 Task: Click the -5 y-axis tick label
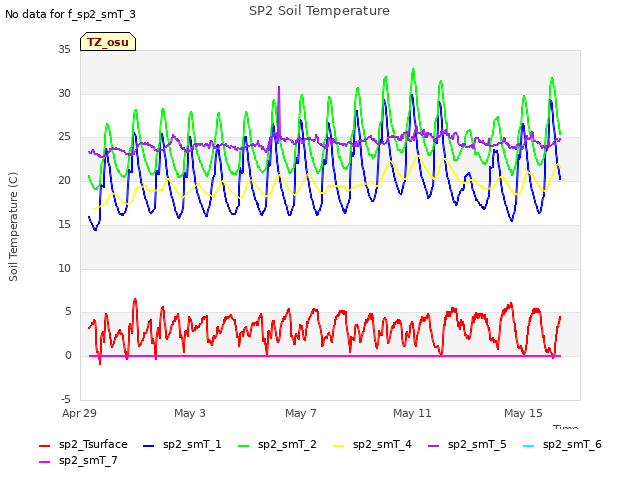(x=66, y=399)
